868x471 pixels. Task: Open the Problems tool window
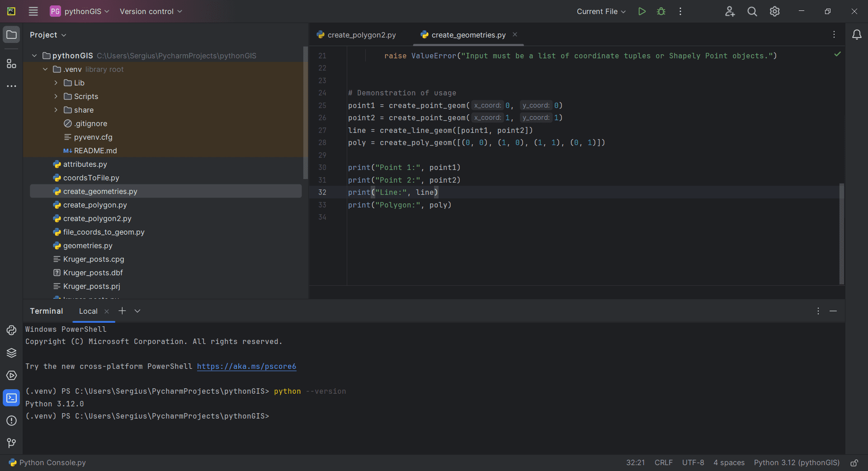(x=11, y=421)
